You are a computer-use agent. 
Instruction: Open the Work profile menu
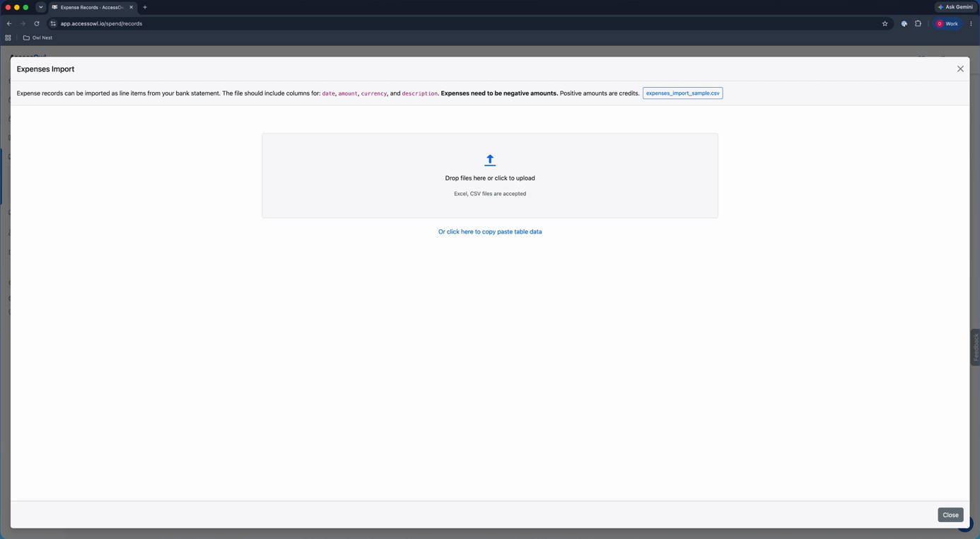pos(947,23)
